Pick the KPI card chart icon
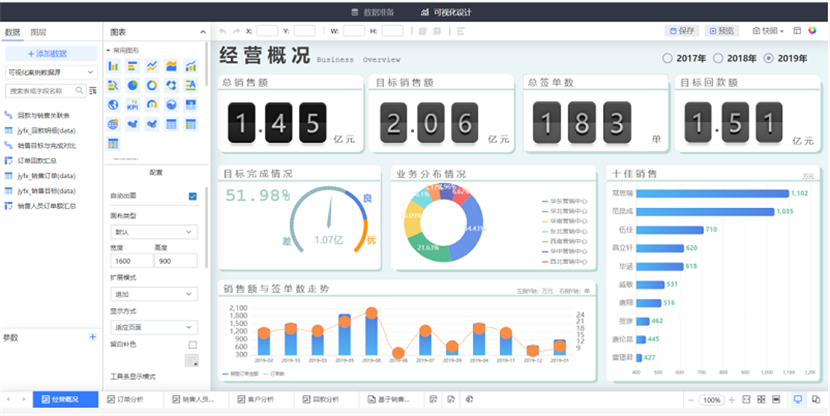The height and width of the screenshot is (416, 830). pos(133,105)
